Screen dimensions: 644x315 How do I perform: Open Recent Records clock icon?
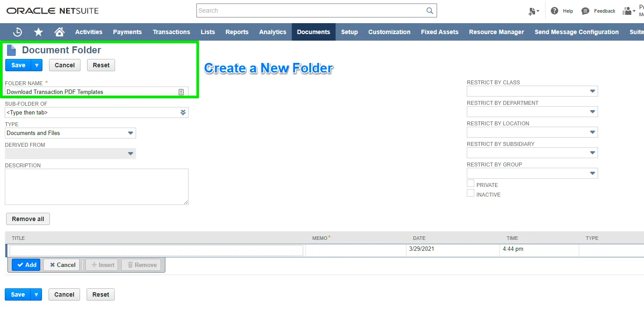click(x=17, y=32)
